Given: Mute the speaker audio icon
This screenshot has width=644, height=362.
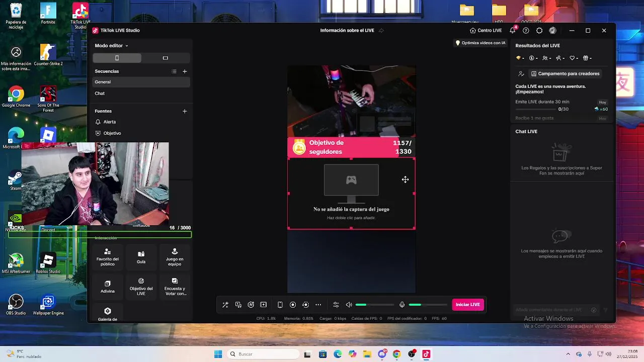Looking at the screenshot, I should 349,305.
